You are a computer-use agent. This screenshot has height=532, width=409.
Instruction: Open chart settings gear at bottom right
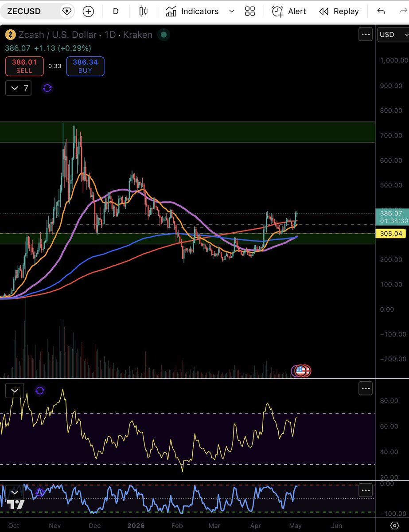395,526
